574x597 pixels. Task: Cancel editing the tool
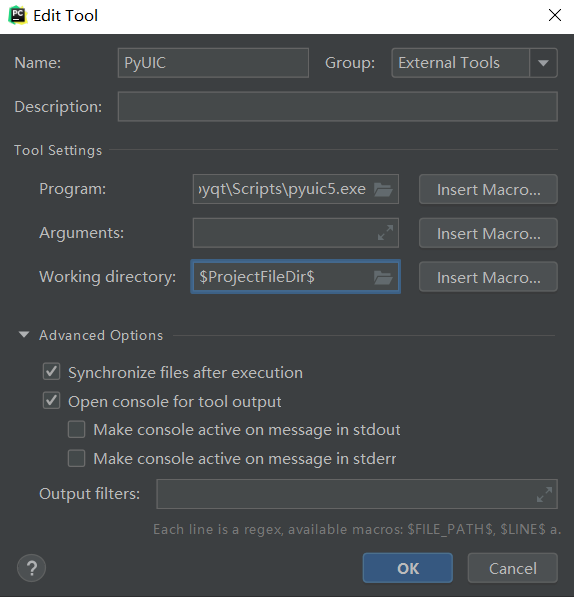(513, 568)
